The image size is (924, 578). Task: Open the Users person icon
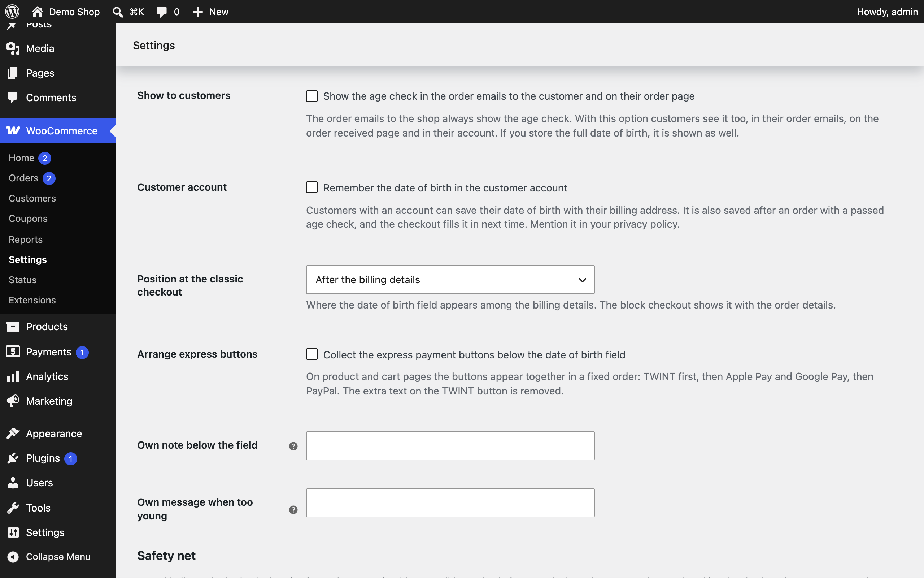point(13,483)
